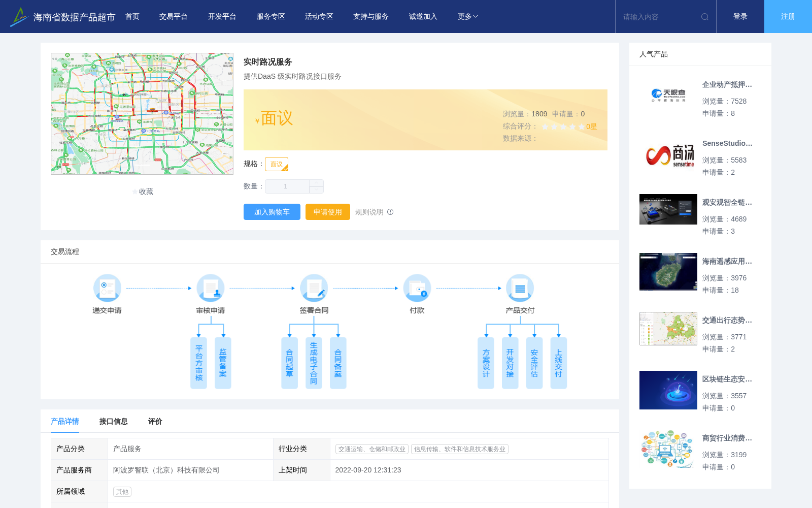Click the 生成电子合同 sub-step box
This screenshot has width=812, height=508.
coord(314,363)
